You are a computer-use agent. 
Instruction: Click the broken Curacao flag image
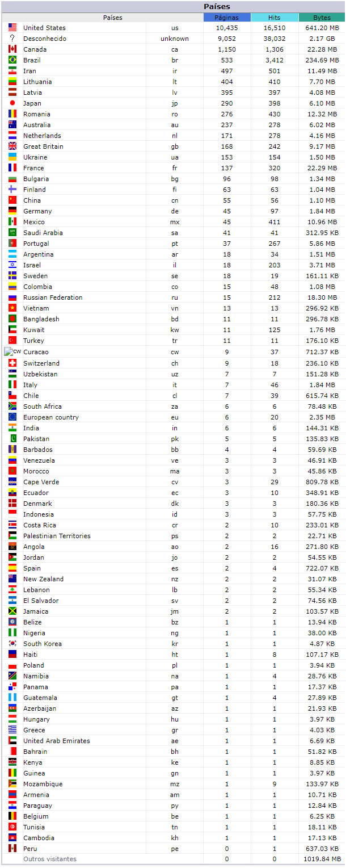(x=12, y=352)
